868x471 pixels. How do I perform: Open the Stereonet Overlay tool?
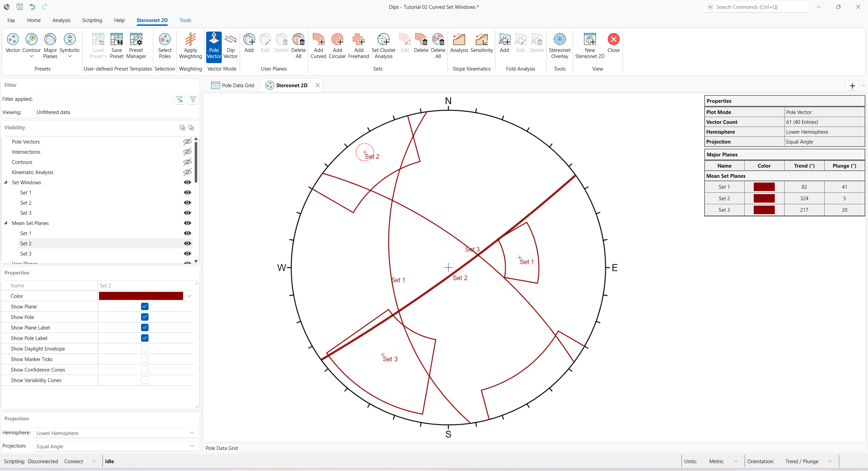pyautogui.click(x=559, y=46)
